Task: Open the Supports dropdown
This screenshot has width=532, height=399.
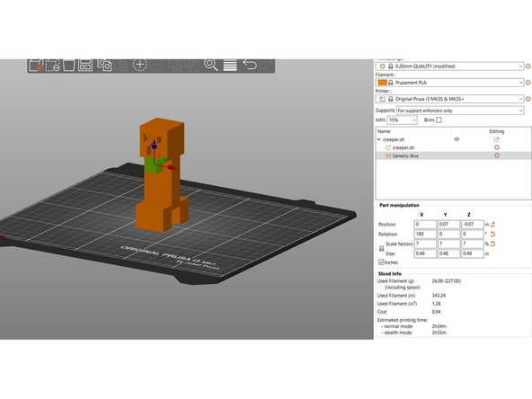Action: pyautogui.click(x=460, y=111)
